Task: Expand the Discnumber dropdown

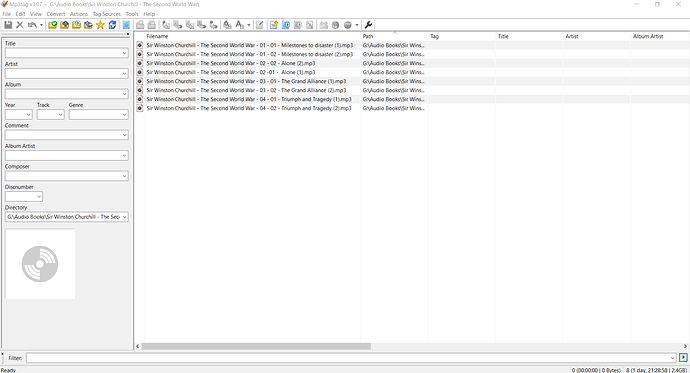Action: point(39,197)
